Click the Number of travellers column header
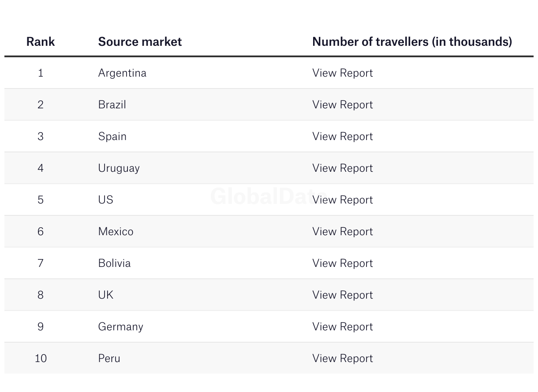The image size is (538, 392). (x=412, y=41)
